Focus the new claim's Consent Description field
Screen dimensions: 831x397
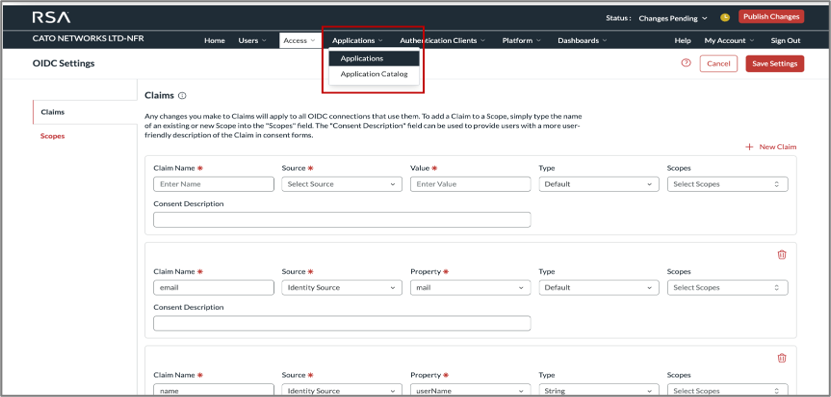tap(342, 220)
